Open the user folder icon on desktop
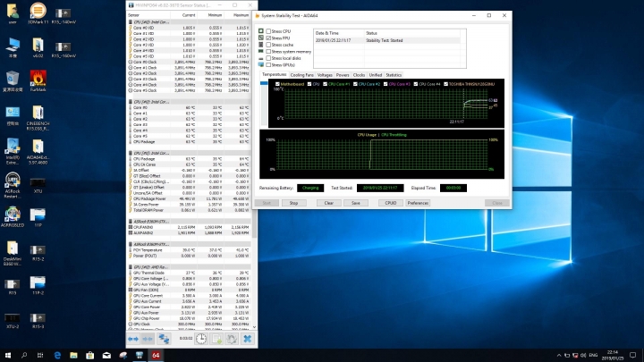 point(13,13)
